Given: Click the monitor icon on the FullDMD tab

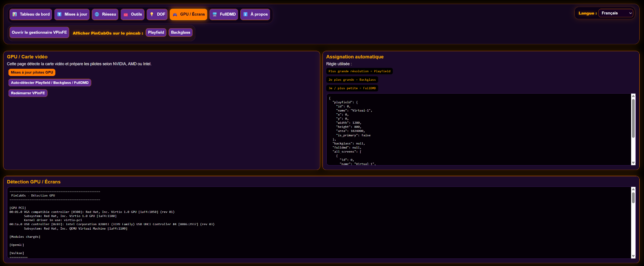Looking at the screenshot, I should (215, 14).
